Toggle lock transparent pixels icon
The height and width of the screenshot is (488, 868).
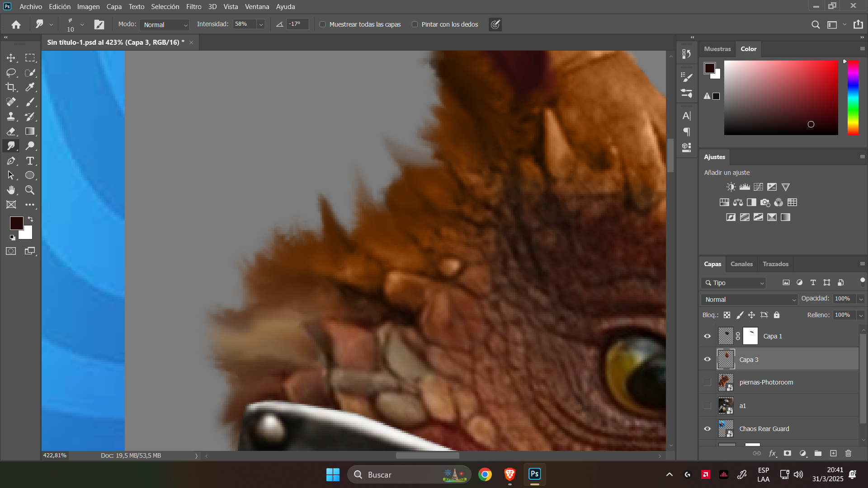[x=727, y=315]
